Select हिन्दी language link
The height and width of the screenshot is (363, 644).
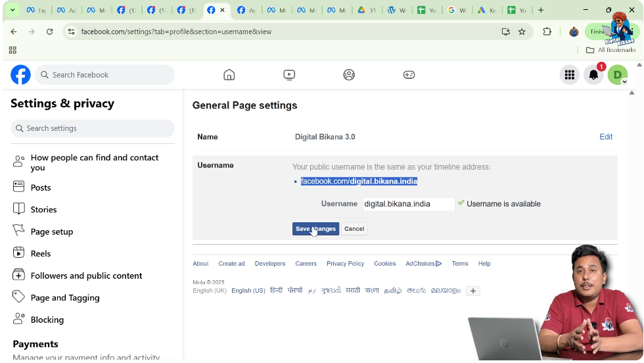coord(277,290)
